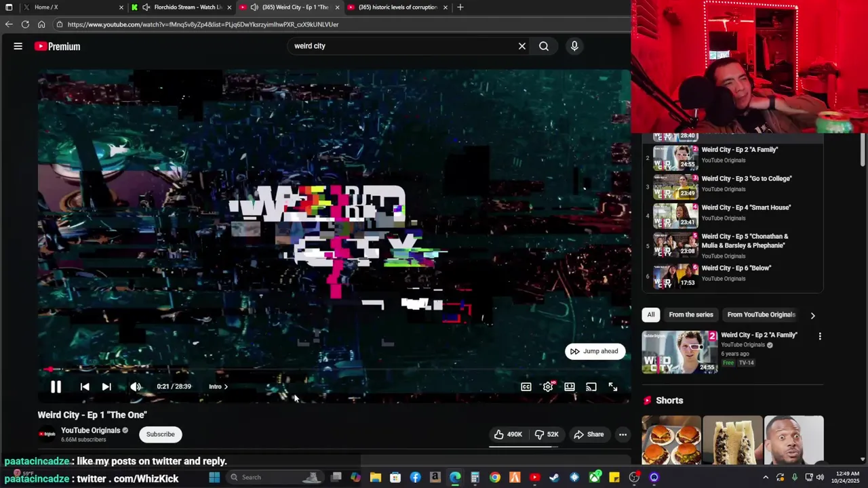The height and width of the screenshot is (488, 868).
Task: Open the burgers Shorts thumbnail
Action: [671, 441]
